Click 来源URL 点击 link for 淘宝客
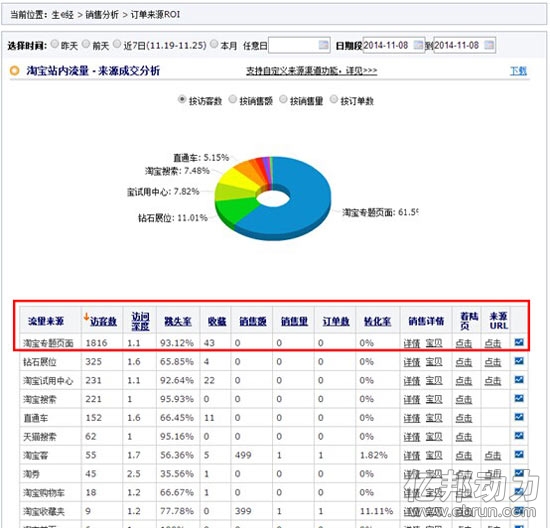The image size is (550, 528). [493, 455]
